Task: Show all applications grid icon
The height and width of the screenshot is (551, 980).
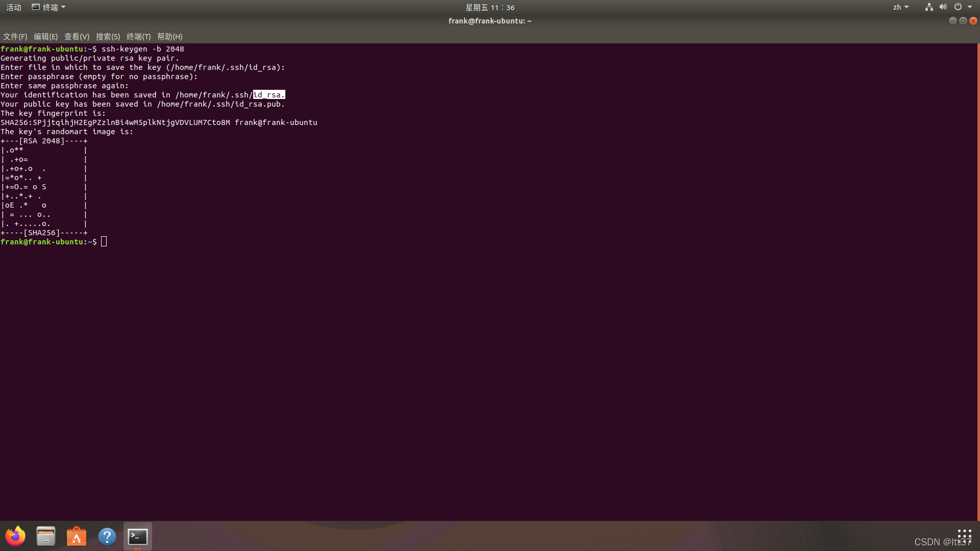Action: (x=964, y=536)
